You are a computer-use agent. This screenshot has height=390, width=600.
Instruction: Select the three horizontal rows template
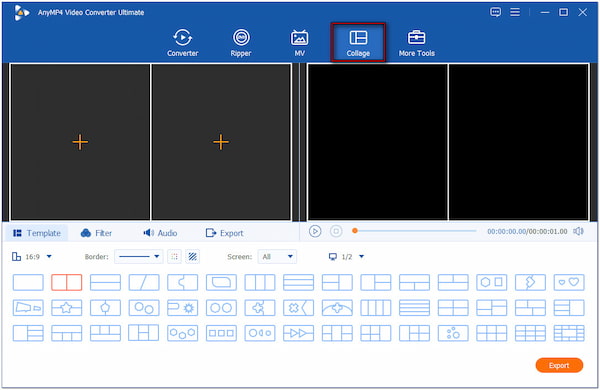point(298,282)
